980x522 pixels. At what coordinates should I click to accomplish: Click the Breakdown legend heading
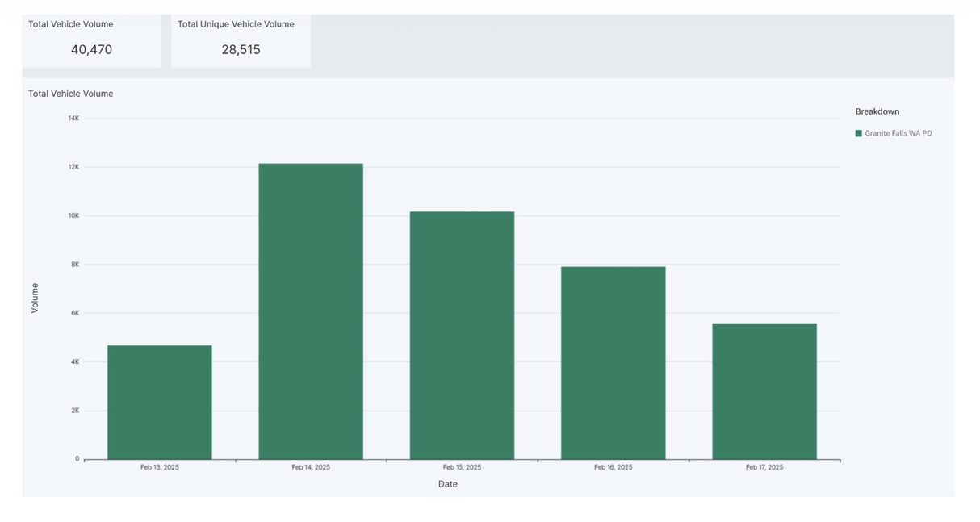tap(877, 111)
